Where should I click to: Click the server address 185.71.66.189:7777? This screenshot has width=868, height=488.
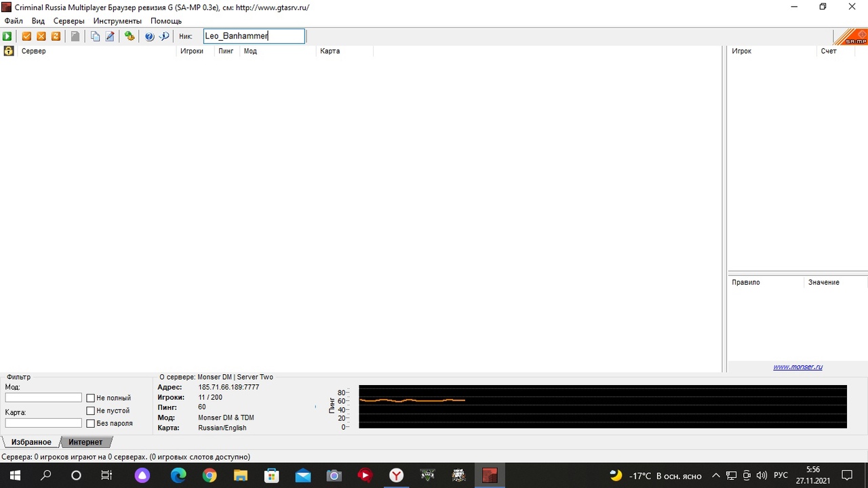click(x=229, y=387)
